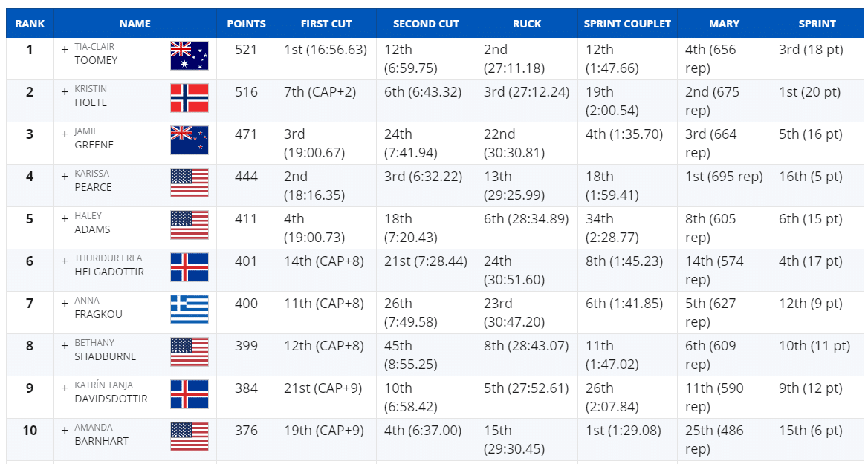Image resolution: width=868 pixels, height=464 pixels.
Task: Click Australian flag beside Tia-Clair Toomey
Action: point(190,56)
